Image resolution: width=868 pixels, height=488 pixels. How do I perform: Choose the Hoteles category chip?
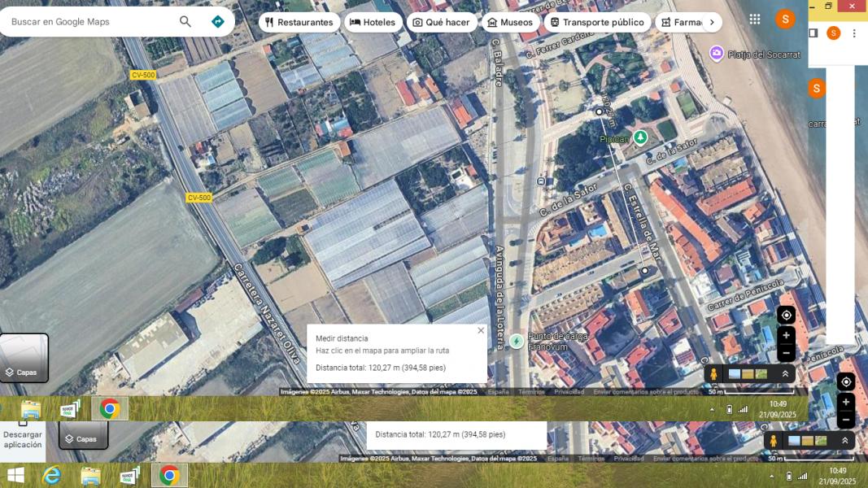(x=373, y=22)
